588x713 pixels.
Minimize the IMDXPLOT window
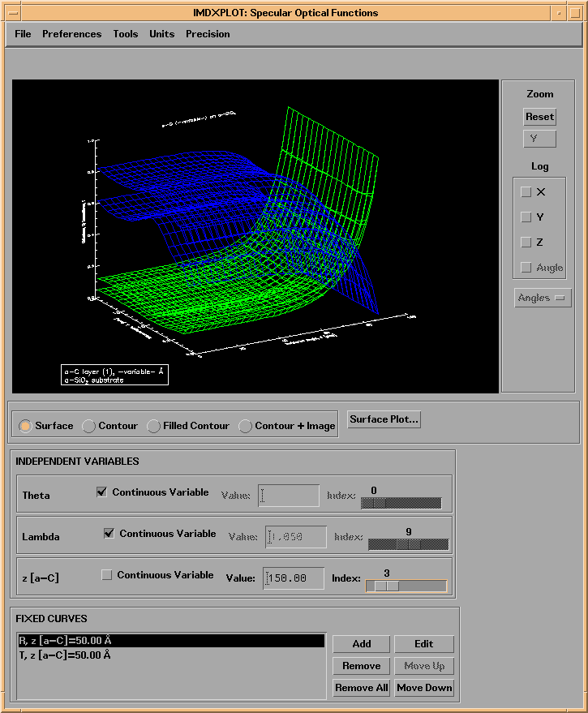pyautogui.click(x=559, y=13)
